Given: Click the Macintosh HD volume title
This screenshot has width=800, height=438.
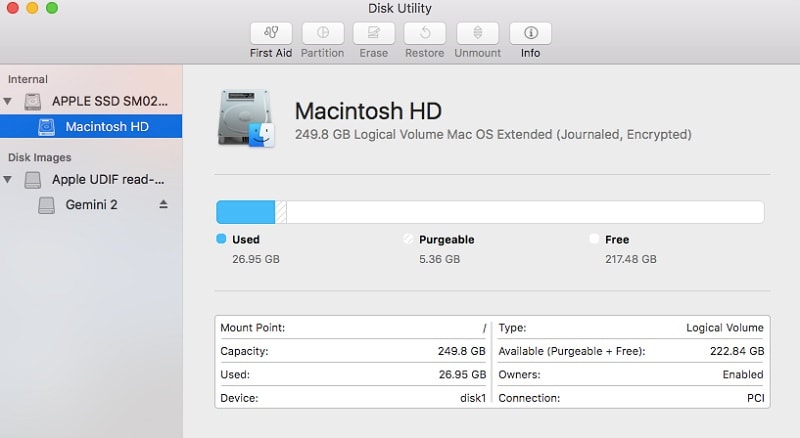Looking at the screenshot, I should coord(368,111).
